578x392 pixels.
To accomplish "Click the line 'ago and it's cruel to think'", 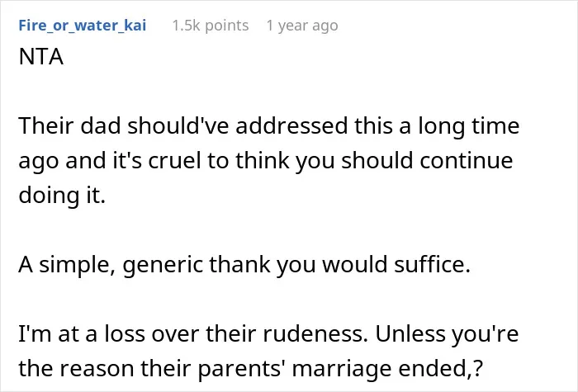I will (x=266, y=161).
